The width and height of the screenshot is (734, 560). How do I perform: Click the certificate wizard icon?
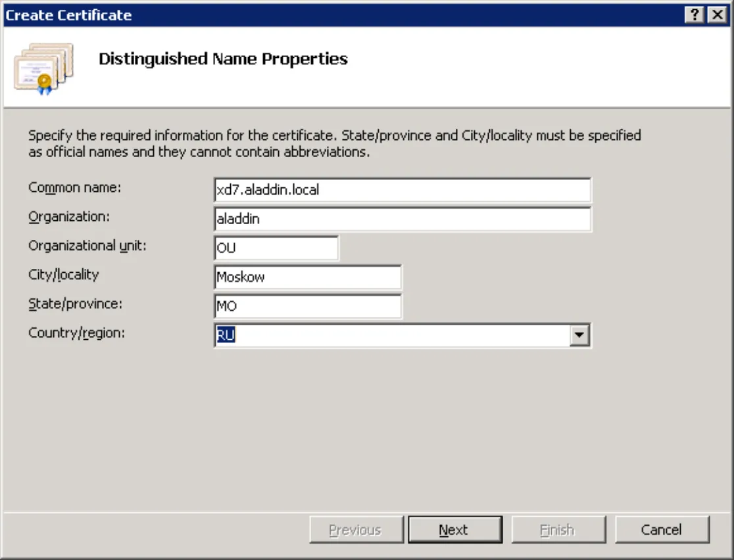(44, 68)
